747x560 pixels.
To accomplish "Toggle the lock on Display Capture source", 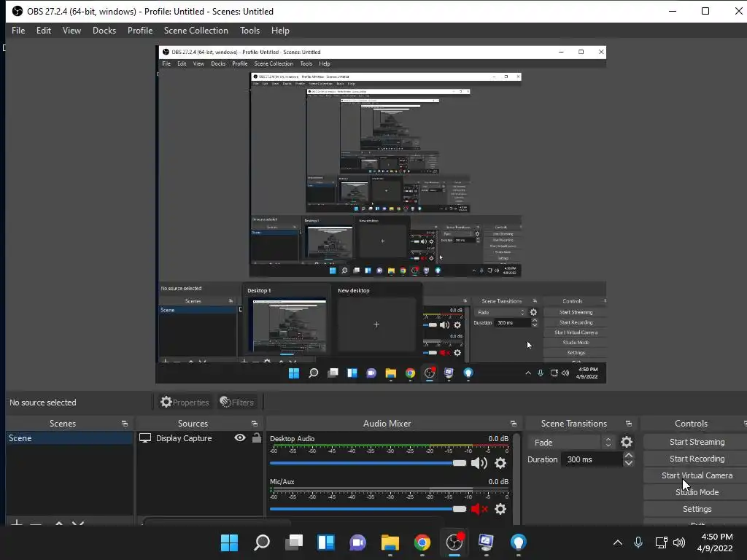I will point(257,437).
